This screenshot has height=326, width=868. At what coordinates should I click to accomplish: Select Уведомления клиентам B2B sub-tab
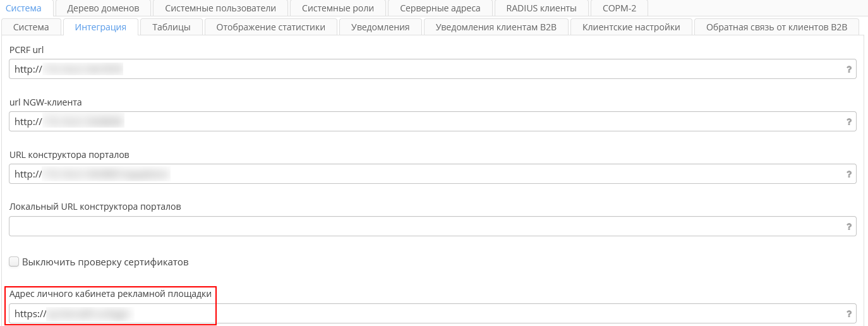pyautogui.click(x=496, y=27)
